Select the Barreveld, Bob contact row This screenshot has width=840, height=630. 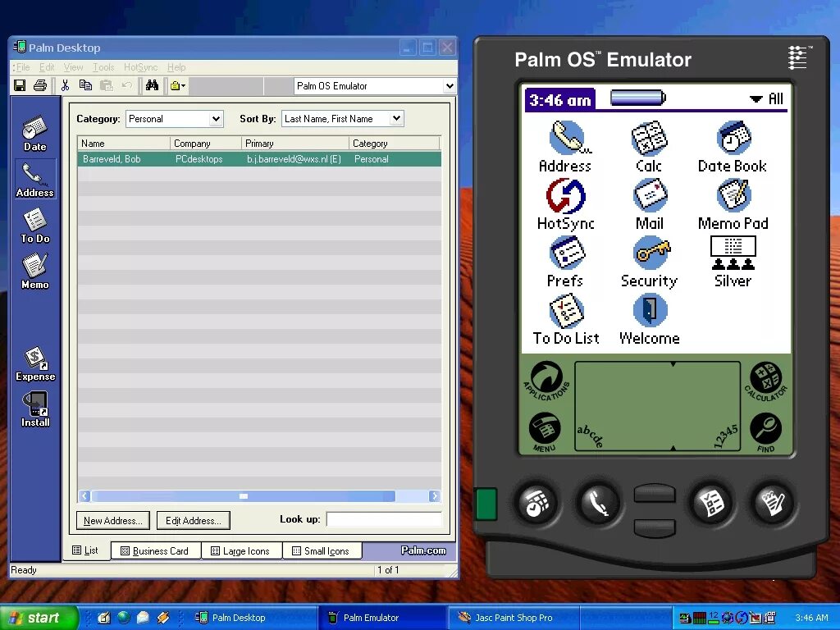[x=259, y=159]
